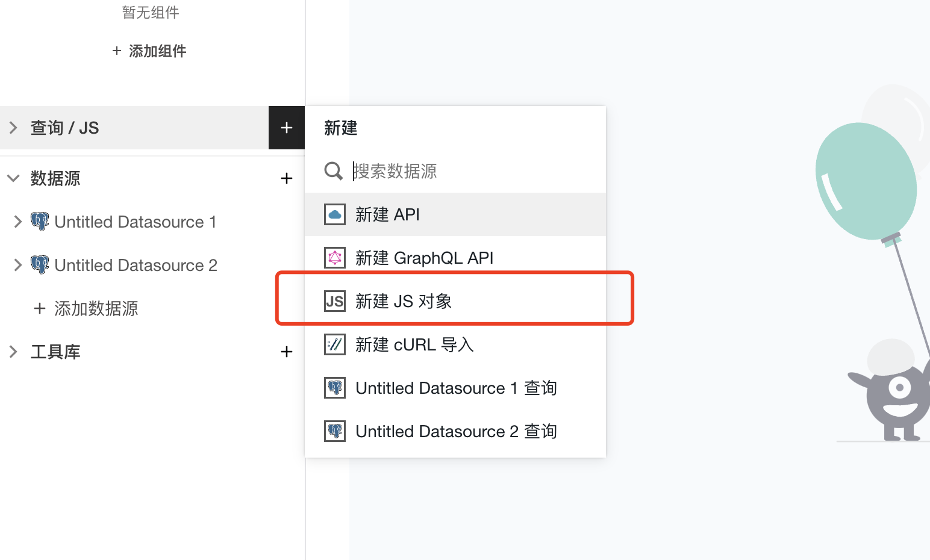Choose 新建 cURL 导入 from menu
This screenshot has height=560, width=930.
click(x=455, y=344)
